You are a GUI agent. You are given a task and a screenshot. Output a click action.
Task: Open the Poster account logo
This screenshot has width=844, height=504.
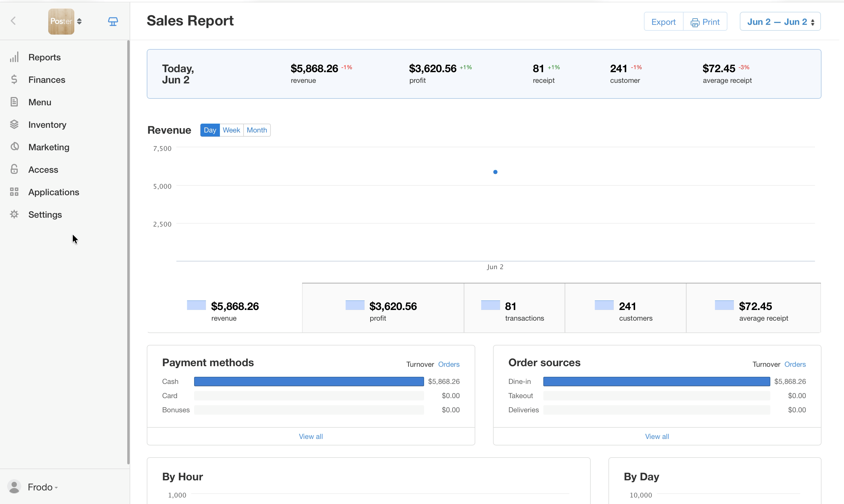61,21
